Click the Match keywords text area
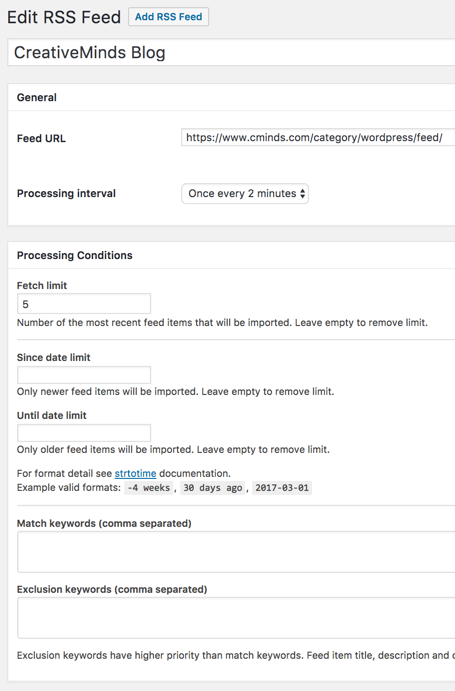Viewport: 455px width, 691px height. (x=236, y=552)
